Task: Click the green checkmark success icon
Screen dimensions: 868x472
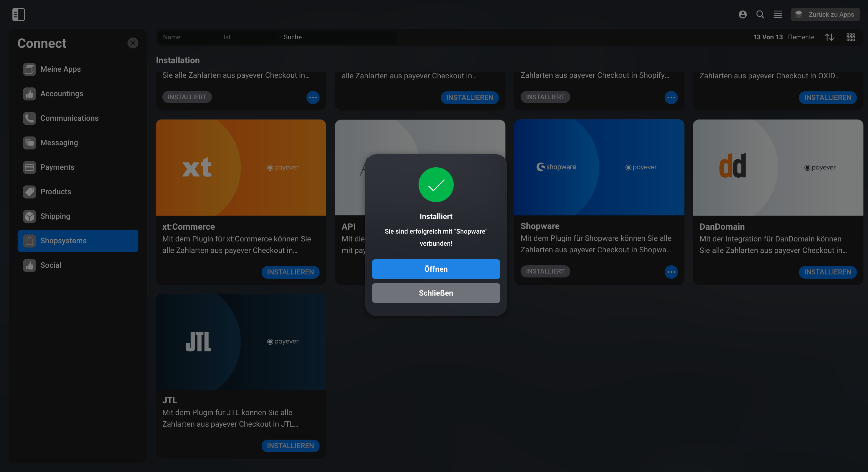Action: click(x=436, y=185)
